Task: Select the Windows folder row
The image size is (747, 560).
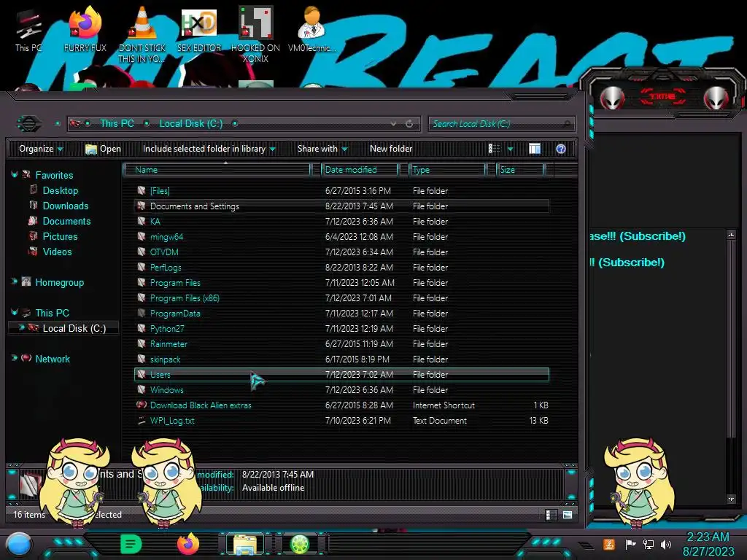Action: tap(341, 390)
